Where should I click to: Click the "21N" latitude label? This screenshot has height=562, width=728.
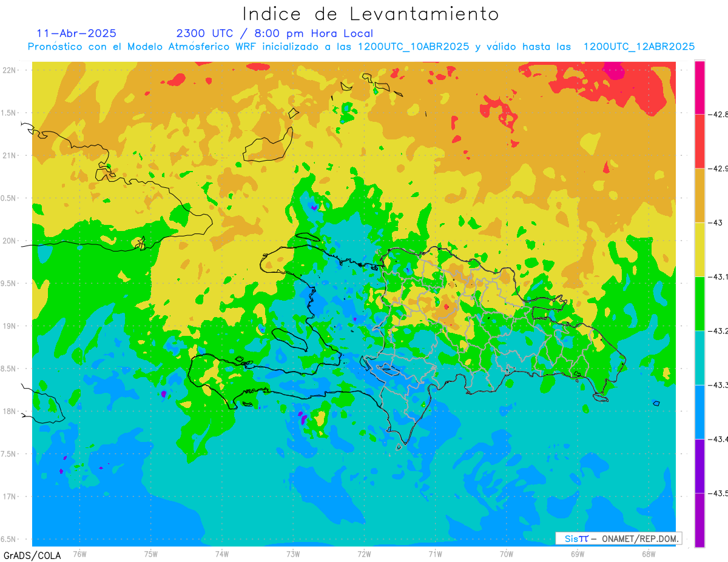[x=10, y=155]
